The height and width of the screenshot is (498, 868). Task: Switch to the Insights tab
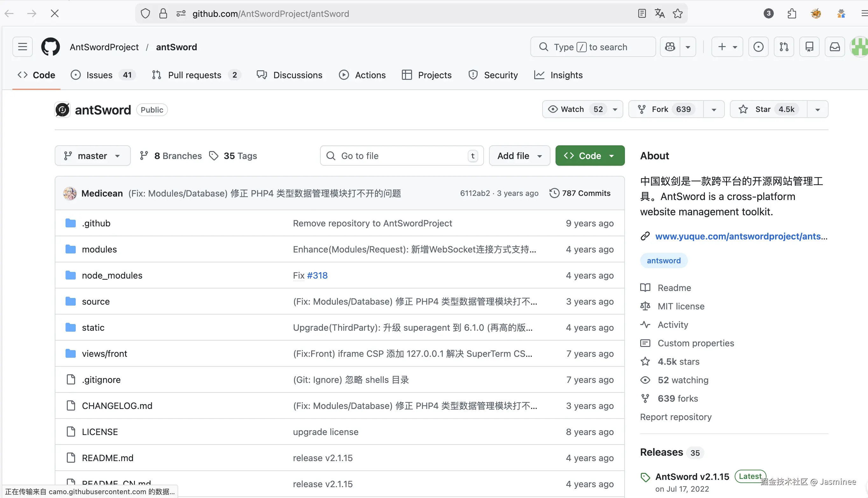(x=566, y=75)
